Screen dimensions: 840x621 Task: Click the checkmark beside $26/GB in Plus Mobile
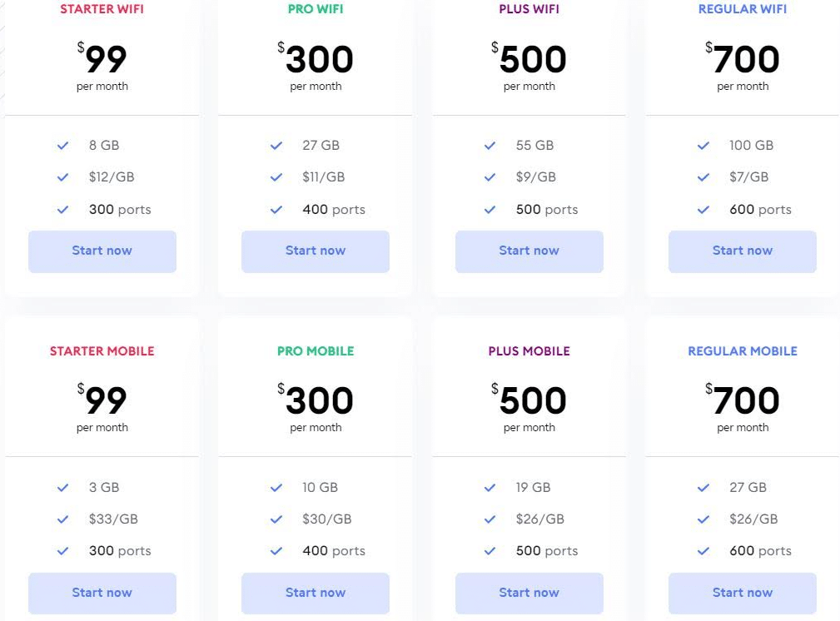(490, 519)
